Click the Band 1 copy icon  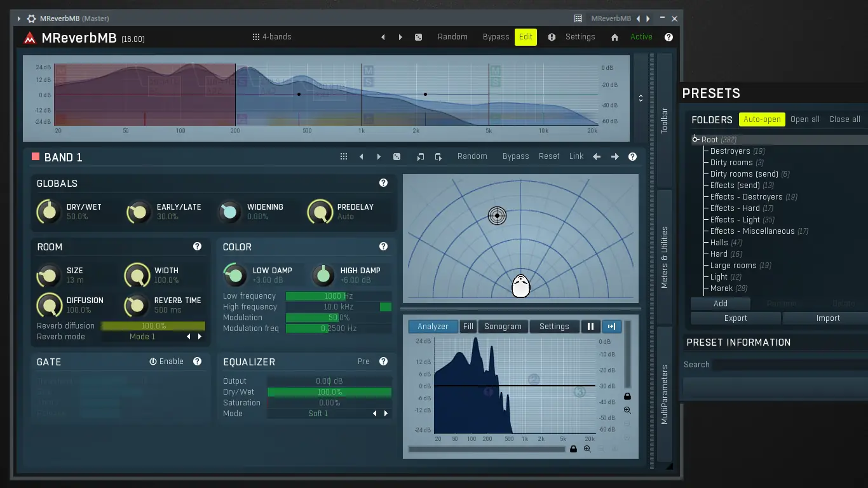tap(420, 156)
